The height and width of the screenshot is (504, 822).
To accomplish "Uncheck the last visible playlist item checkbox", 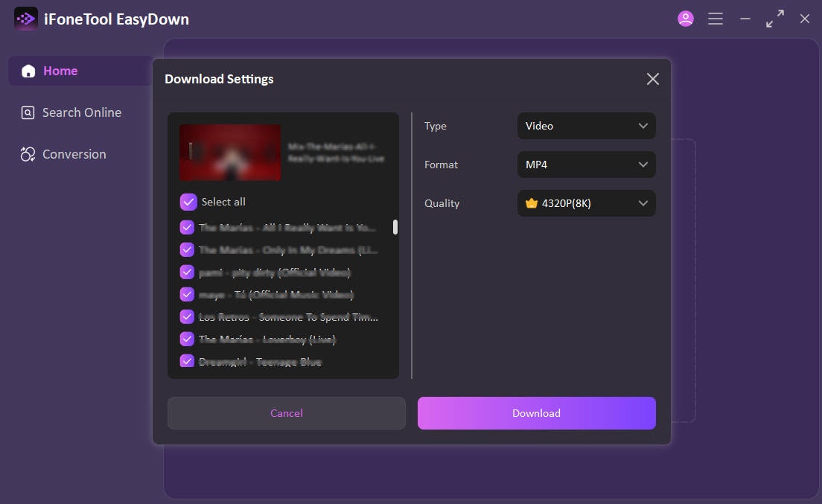I will (187, 360).
